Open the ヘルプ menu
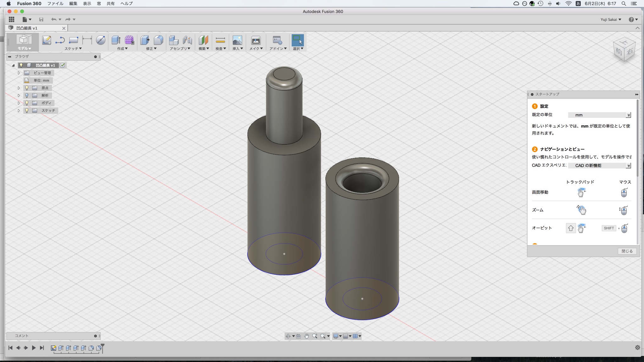 tap(126, 3)
